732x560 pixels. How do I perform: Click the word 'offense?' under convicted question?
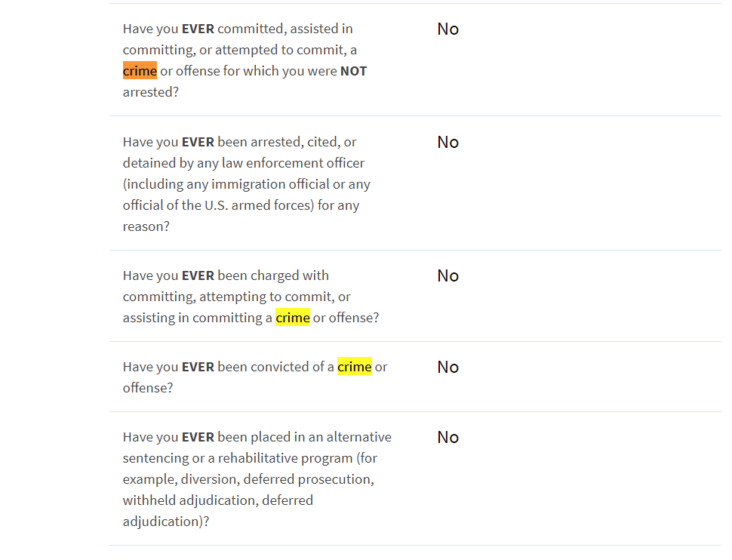147,388
